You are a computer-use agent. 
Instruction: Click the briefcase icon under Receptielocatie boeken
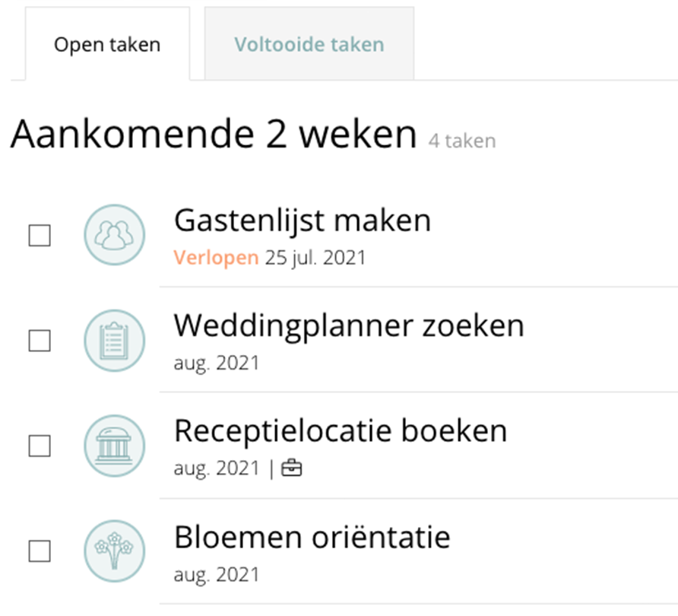coord(291,469)
